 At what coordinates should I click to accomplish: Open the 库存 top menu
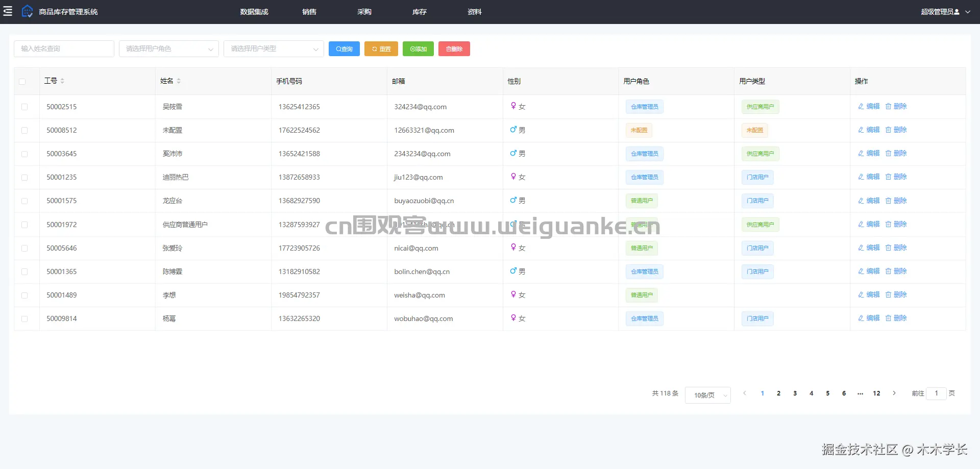(420, 12)
